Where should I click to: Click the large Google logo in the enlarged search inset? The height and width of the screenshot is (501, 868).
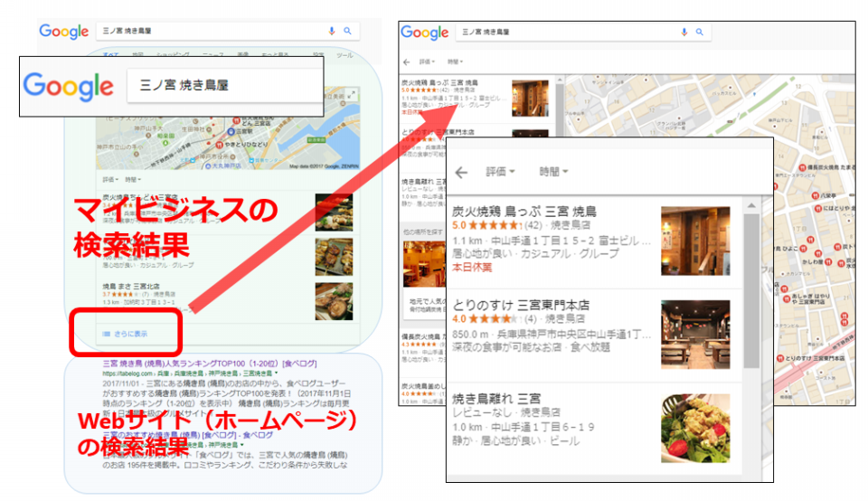[68, 86]
